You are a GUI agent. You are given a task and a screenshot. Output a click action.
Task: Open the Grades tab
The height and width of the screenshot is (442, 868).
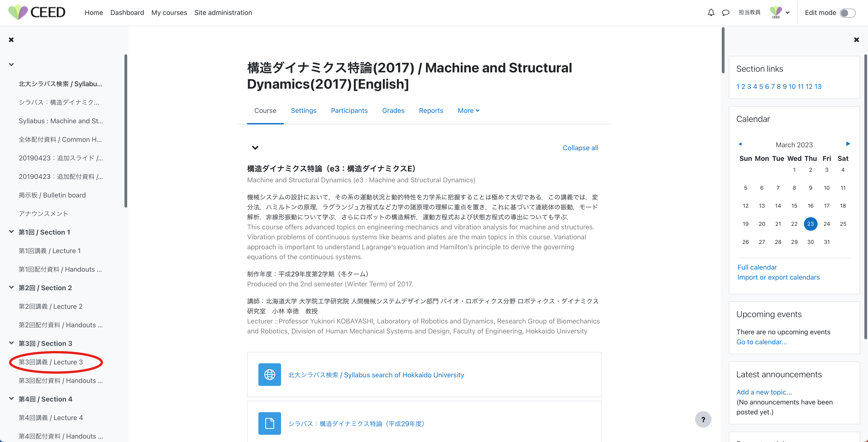(x=393, y=110)
